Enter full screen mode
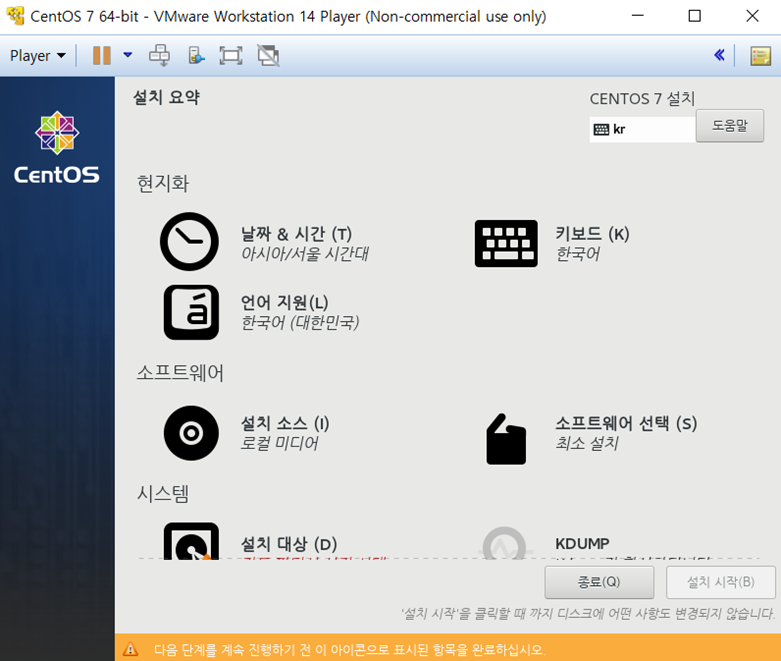The height and width of the screenshot is (661, 781). click(231, 55)
